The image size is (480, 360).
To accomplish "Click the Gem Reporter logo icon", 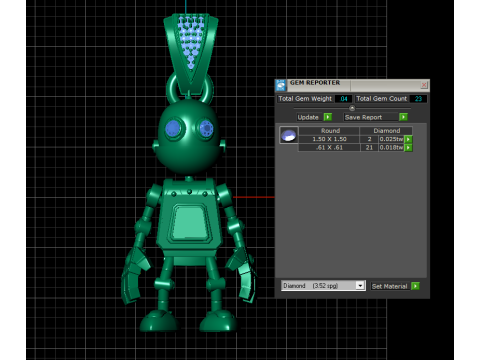I will tap(281, 85).
